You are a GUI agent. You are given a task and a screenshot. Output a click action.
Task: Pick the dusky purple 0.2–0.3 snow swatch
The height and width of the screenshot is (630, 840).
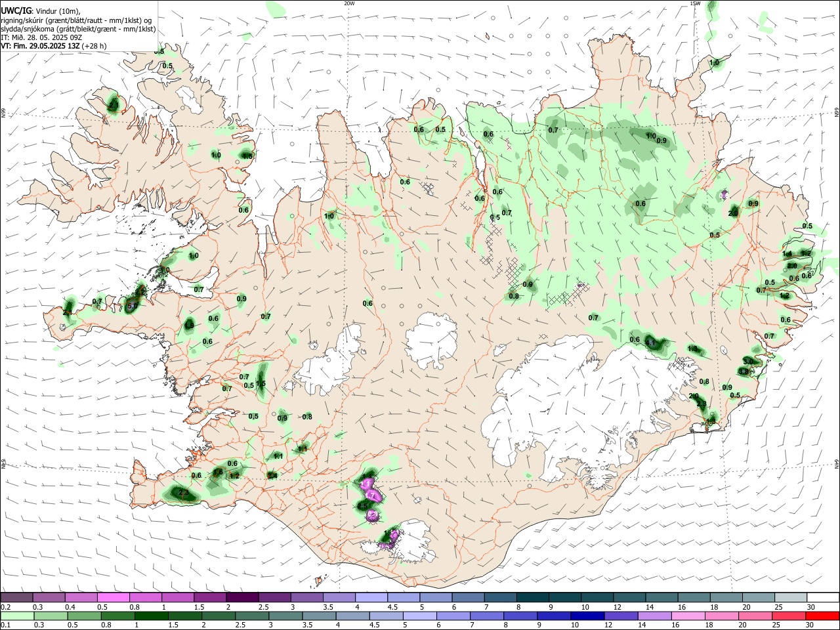[x=17, y=598]
